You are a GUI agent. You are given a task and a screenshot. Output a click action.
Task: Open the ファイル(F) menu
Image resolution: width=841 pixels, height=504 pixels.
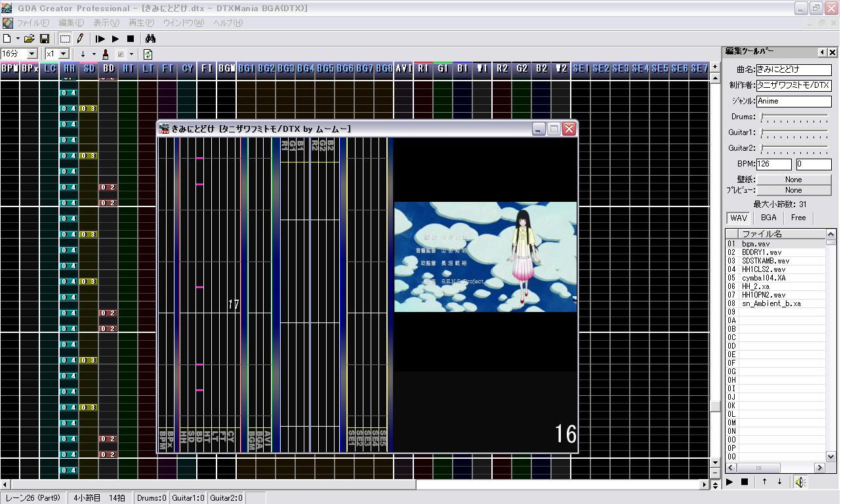coord(33,23)
